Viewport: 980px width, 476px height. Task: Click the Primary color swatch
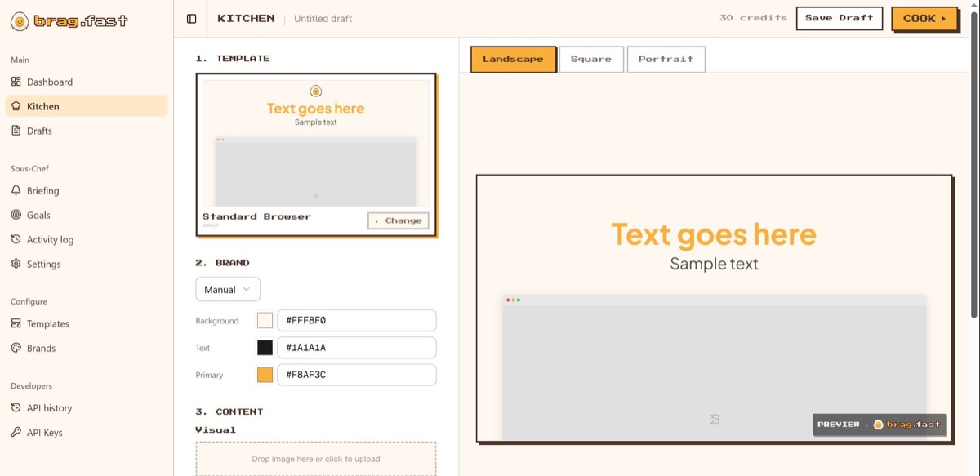[x=265, y=375]
